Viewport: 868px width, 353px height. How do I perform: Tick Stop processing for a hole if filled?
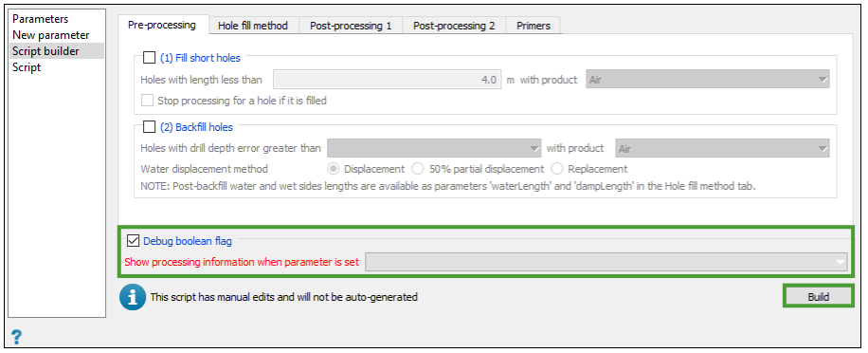[147, 101]
